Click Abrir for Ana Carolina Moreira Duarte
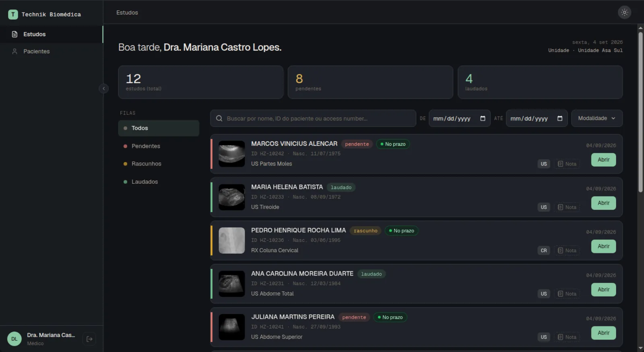 pyautogui.click(x=603, y=290)
